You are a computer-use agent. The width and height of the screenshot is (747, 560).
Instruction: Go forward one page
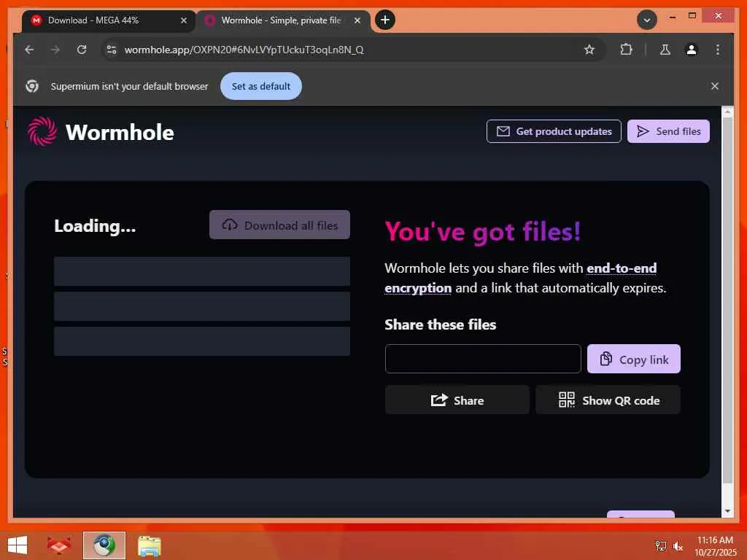pyautogui.click(x=55, y=50)
